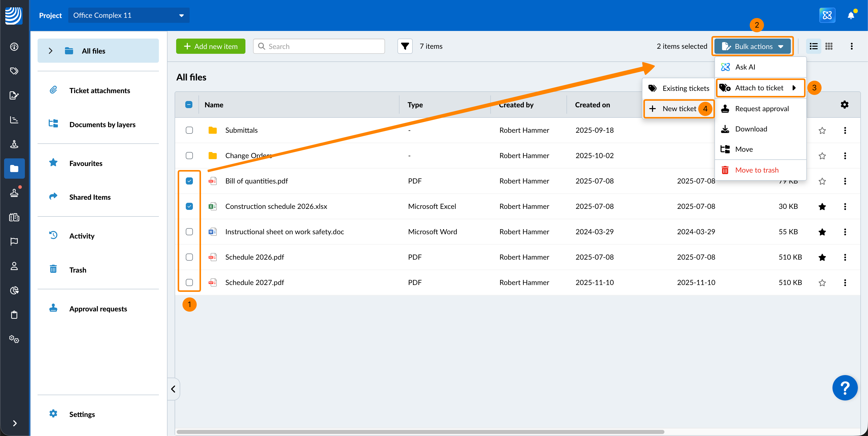Open the Office Complex 11 project dropdown
The height and width of the screenshot is (436, 868).
pyautogui.click(x=129, y=15)
